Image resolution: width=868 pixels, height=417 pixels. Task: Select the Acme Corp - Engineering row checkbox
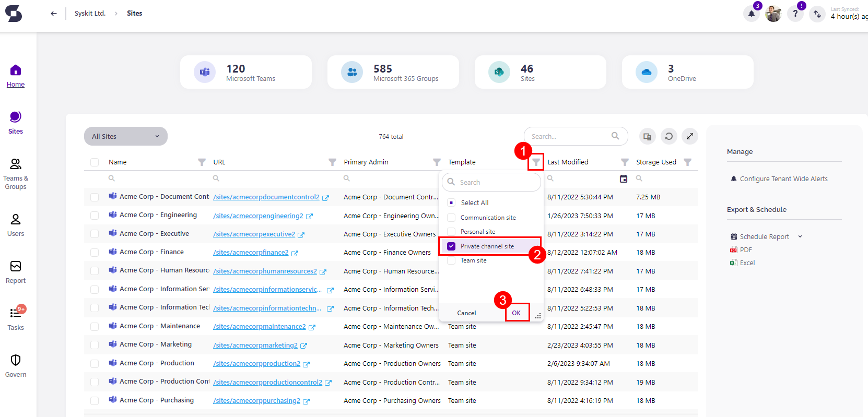coord(95,216)
